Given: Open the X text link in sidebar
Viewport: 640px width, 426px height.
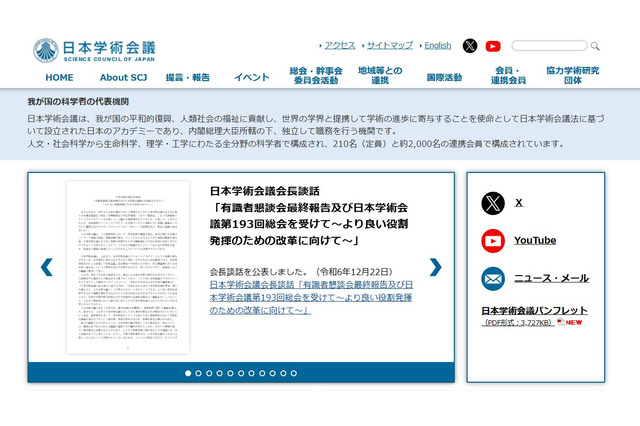Looking at the screenshot, I should pos(518,203).
